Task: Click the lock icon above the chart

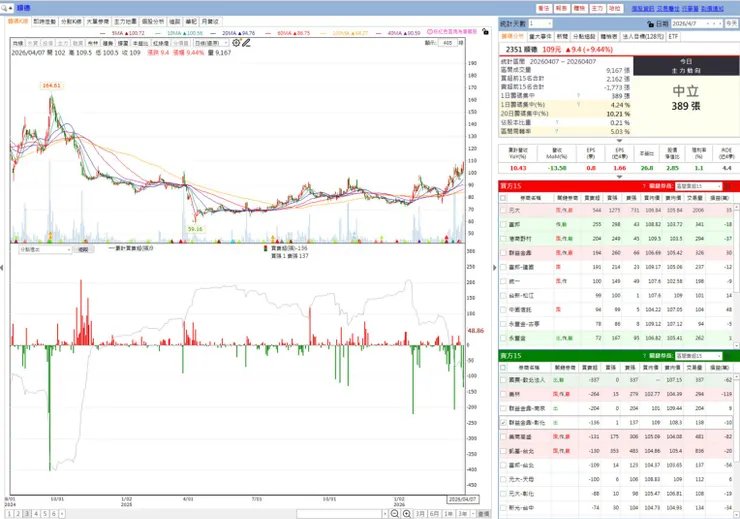Action: pos(485,32)
